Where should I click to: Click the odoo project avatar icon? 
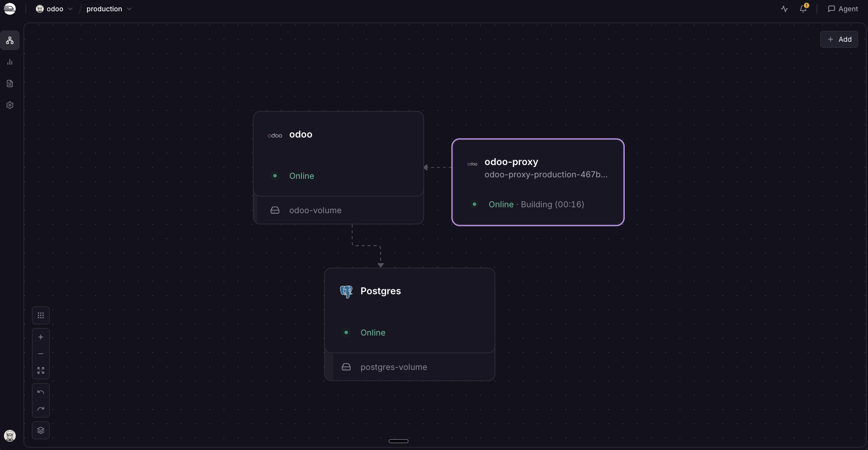[x=40, y=9]
